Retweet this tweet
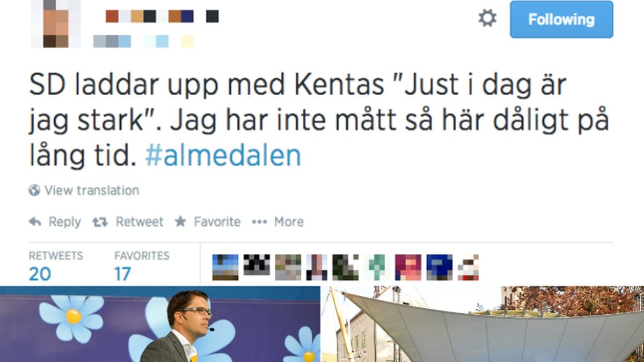Screen dimensions: 644x362 pyautogui.click(x=128, y=222)
